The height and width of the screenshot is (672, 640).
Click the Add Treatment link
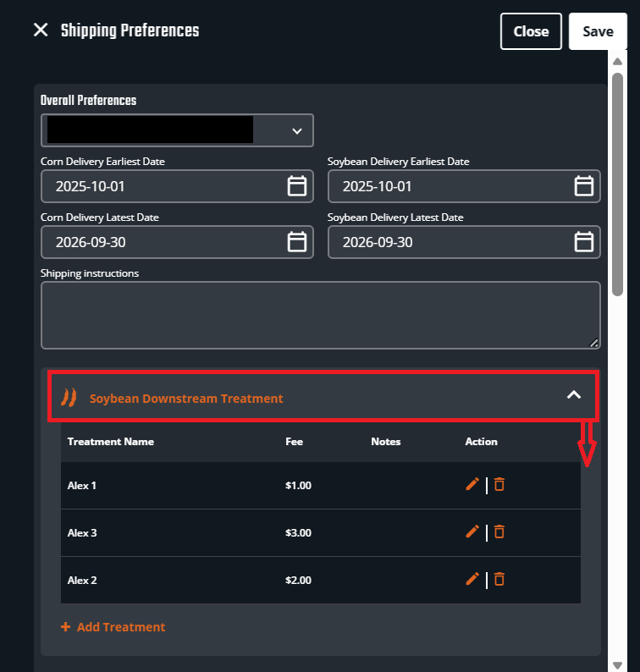click(113, 627)
